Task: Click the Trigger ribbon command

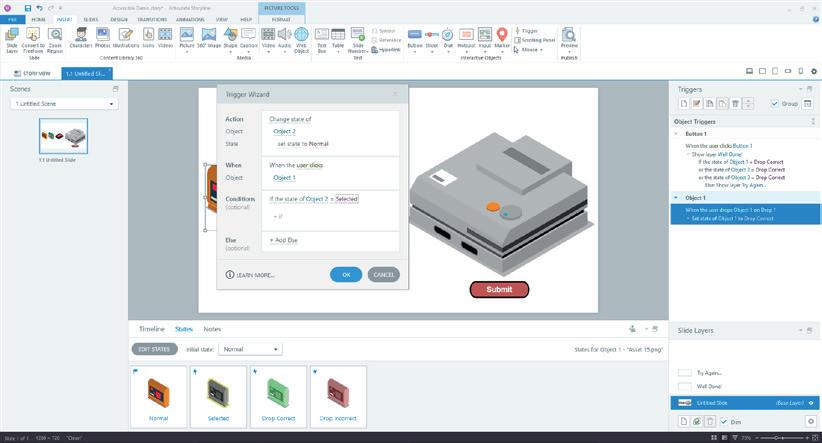Action: [x=526, y=31]
